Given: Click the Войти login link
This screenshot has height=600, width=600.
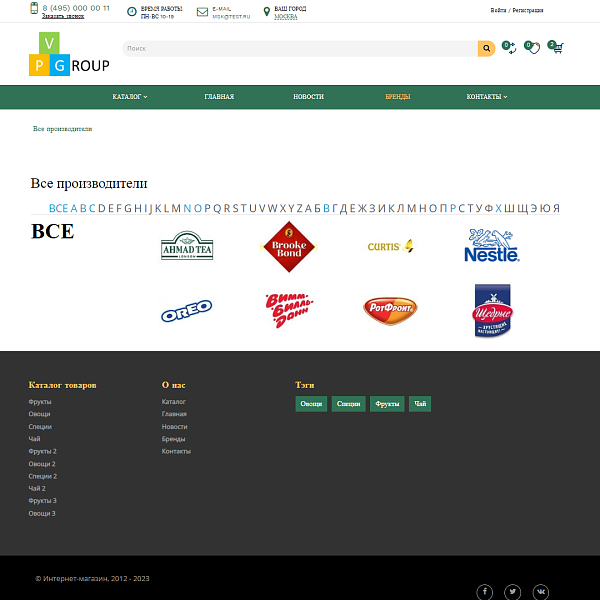Looking at the screenshot, I should pos(498,10).
